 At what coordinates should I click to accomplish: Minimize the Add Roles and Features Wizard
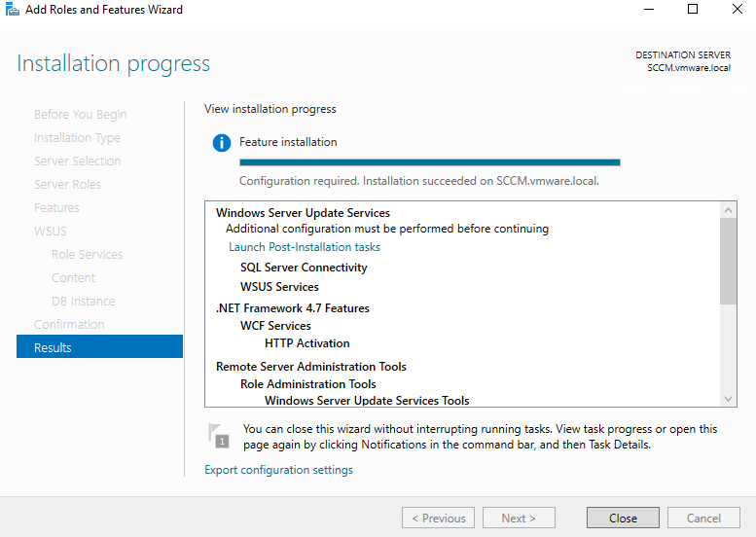(648, 10)
